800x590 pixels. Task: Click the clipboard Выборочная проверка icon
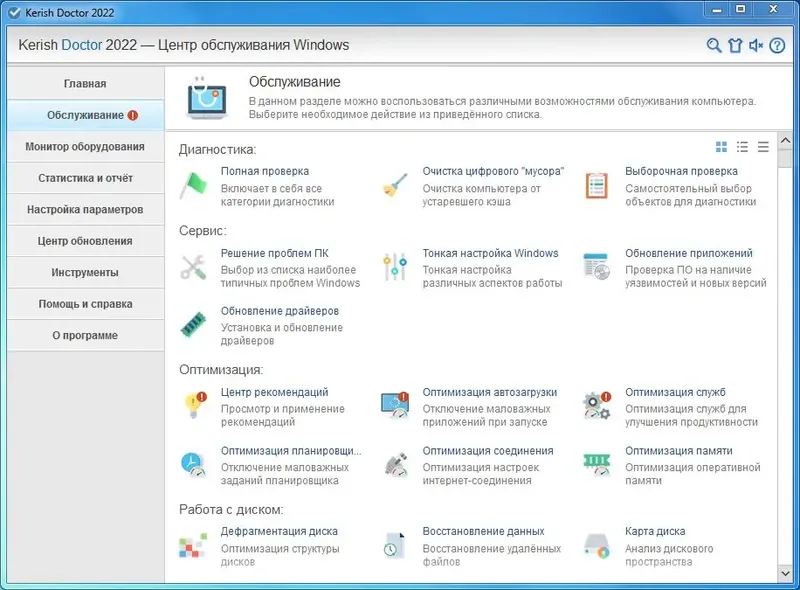[596, 185]
